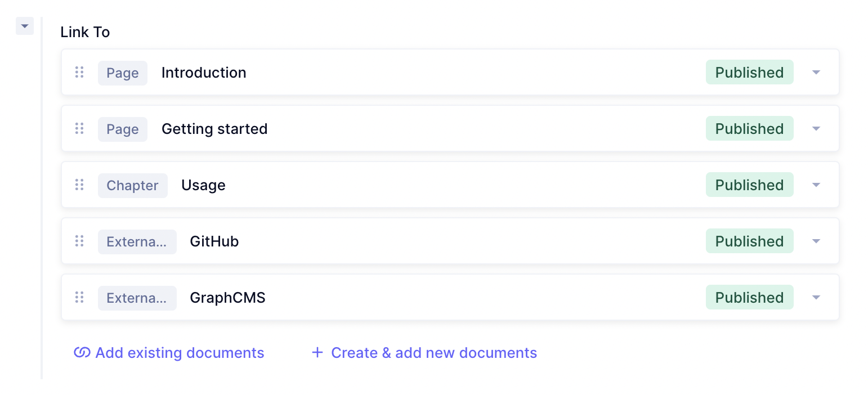Click the Chapter type tag on Usage
The image size is (868, 395).
(133, 185)
